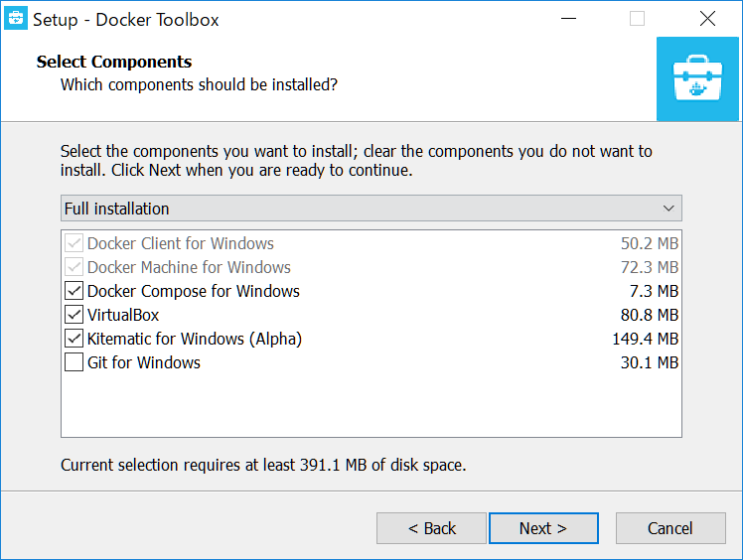This screenshot has width=743, height=560.
Task: Click the grayed Docker Client checkbox
Action: point(74,243)
